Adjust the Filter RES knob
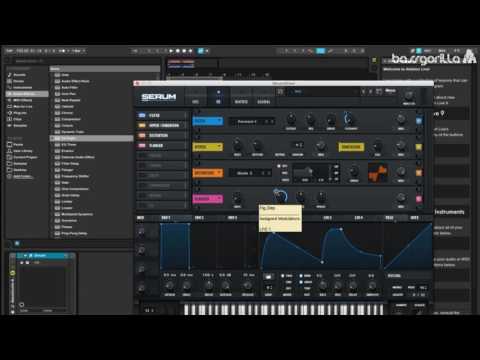480x360 pixels. point(311,118)
